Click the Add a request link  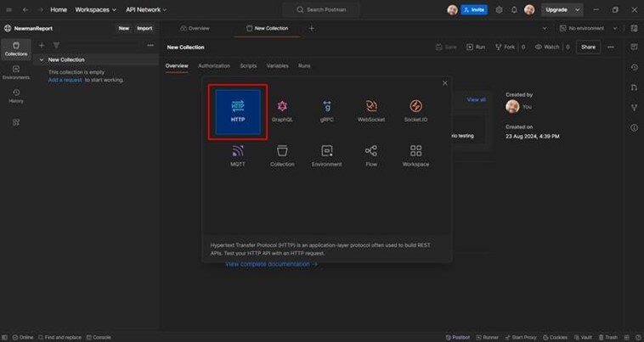click(x=65, y=80)
